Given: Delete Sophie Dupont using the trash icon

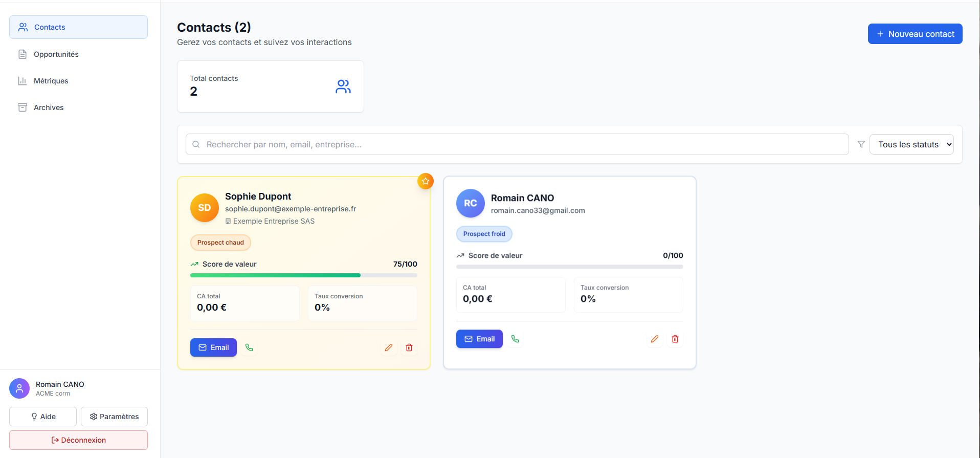Looking at the screenshot, I should 409,347.
